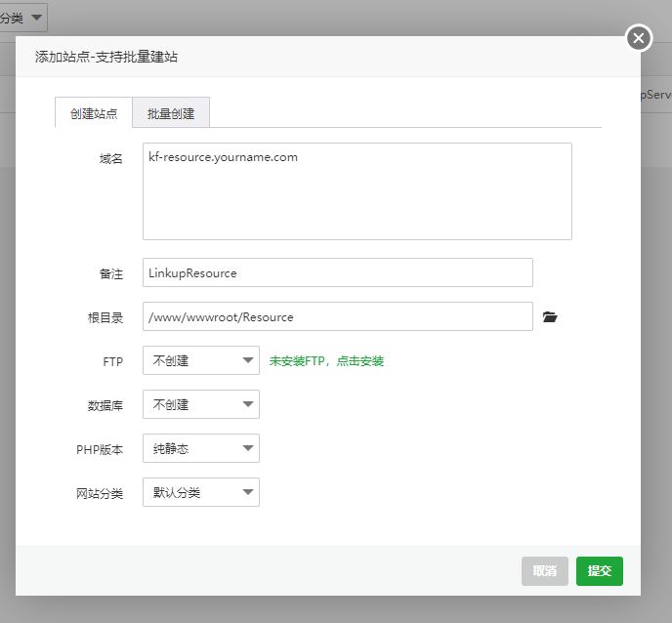This screenshot has height=623, width=672.
Task: Click the 根目录 field label
Action: [105, 317]
